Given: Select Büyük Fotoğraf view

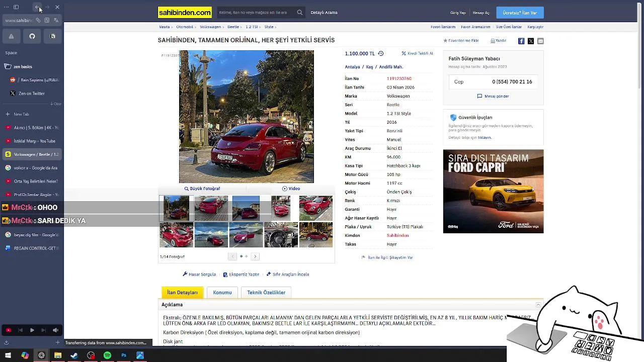Looking at the screenshot, I should click(x=202, y=189).
